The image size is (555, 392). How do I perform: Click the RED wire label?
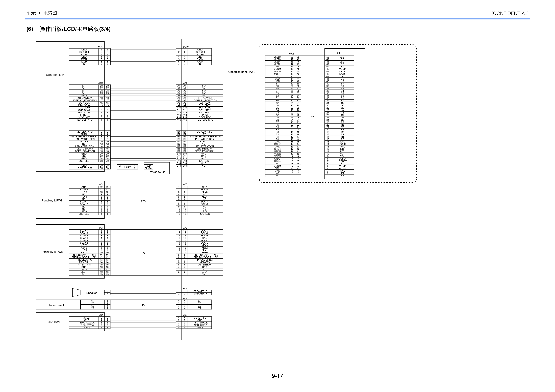pos(148,166)
